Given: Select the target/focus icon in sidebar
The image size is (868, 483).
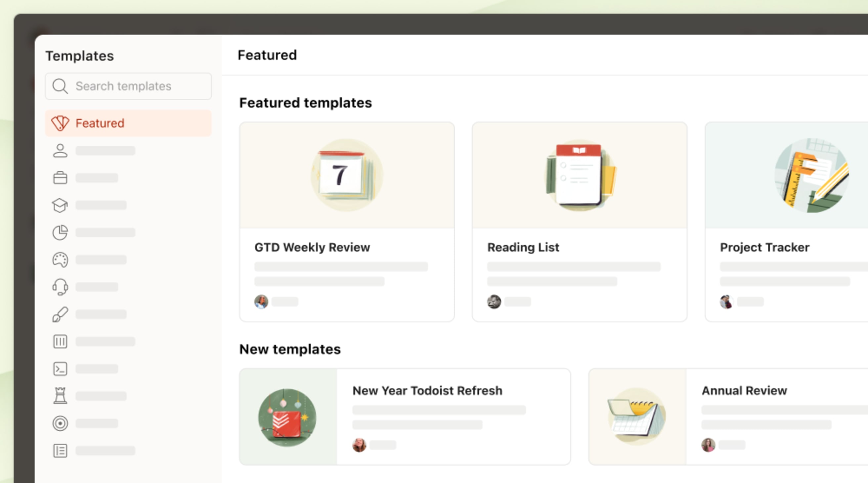Looking at the screenshot, I should pos(60,423).
